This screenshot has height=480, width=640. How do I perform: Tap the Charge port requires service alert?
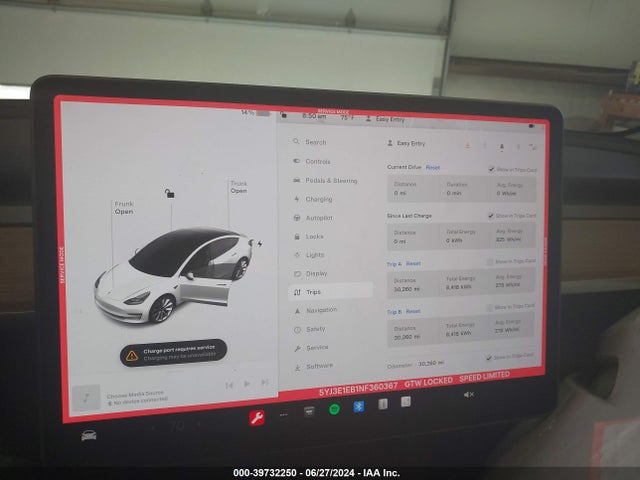(173, 353)
